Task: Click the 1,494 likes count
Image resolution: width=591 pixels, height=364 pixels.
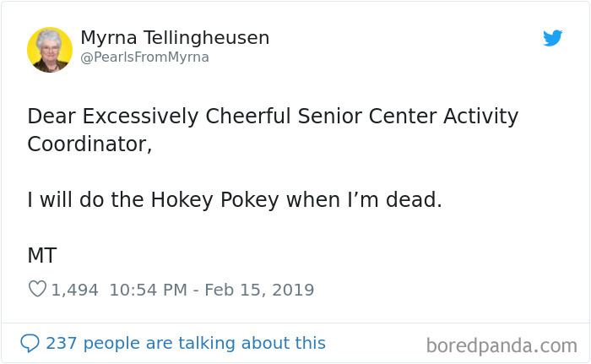Action: click(75, 290)
